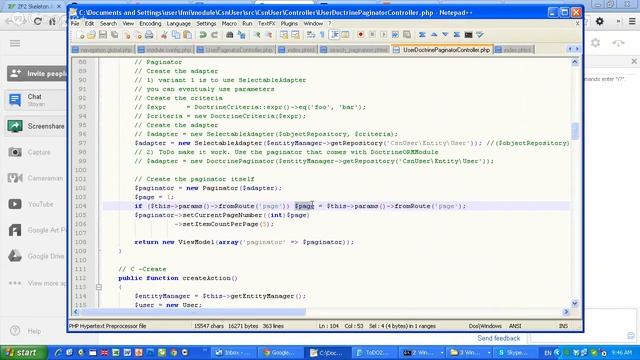Open the Inbox taskbar button

(231, 353)
